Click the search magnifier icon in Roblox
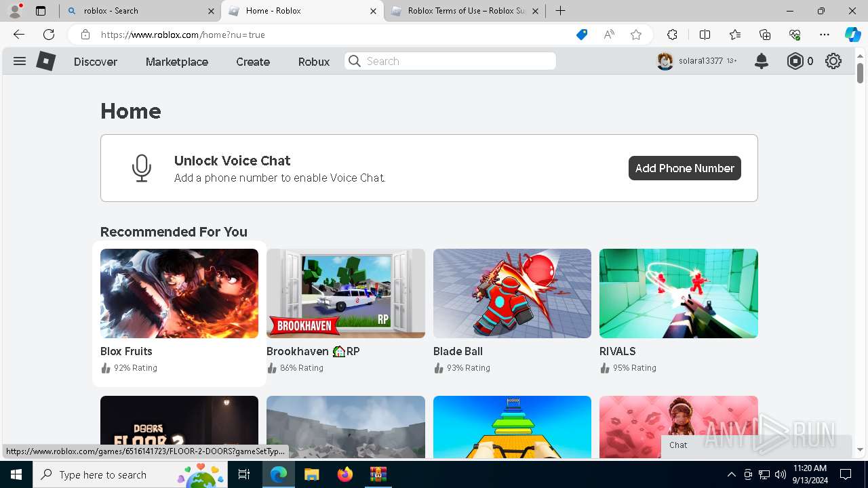This screenshot has height=488, width=868. [x=355, y=61]
